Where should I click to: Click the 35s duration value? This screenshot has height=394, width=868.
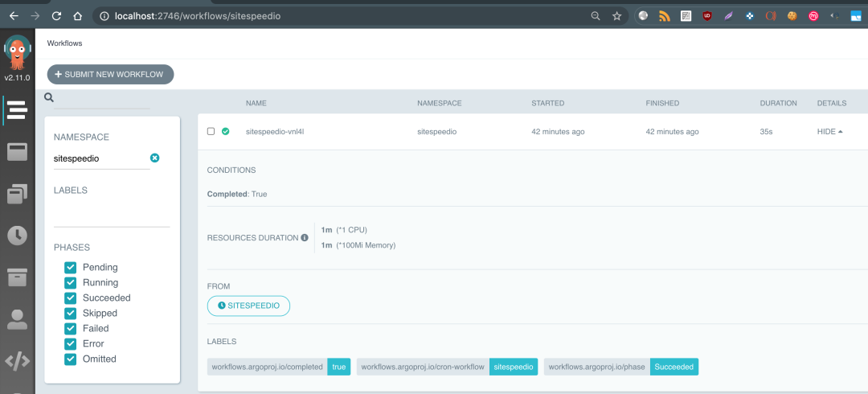coord(766,132)
